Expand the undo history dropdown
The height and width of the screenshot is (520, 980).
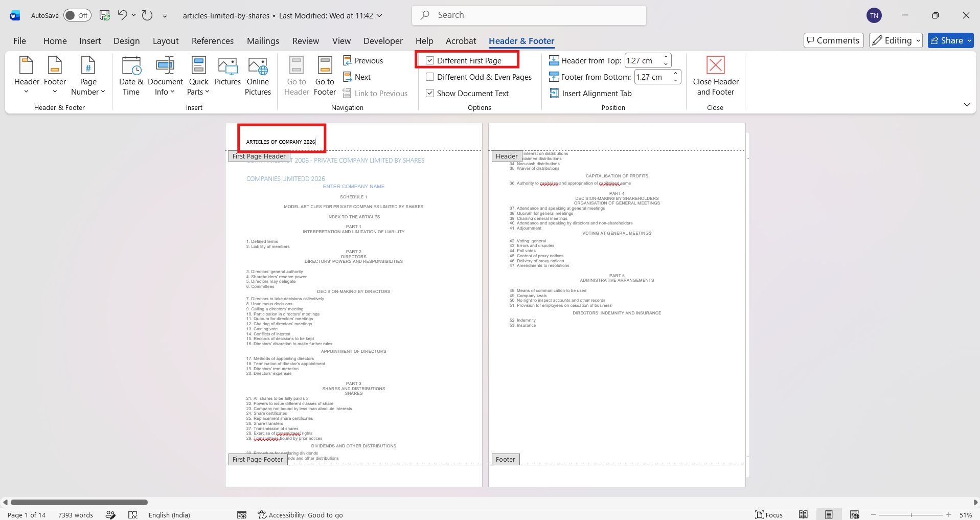coord(133,15)
